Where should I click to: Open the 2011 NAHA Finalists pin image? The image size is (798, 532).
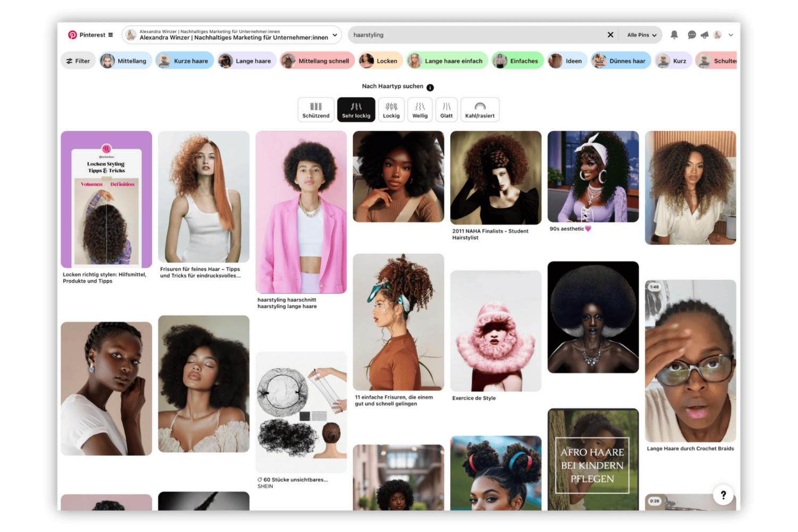(x=496, y=178)
